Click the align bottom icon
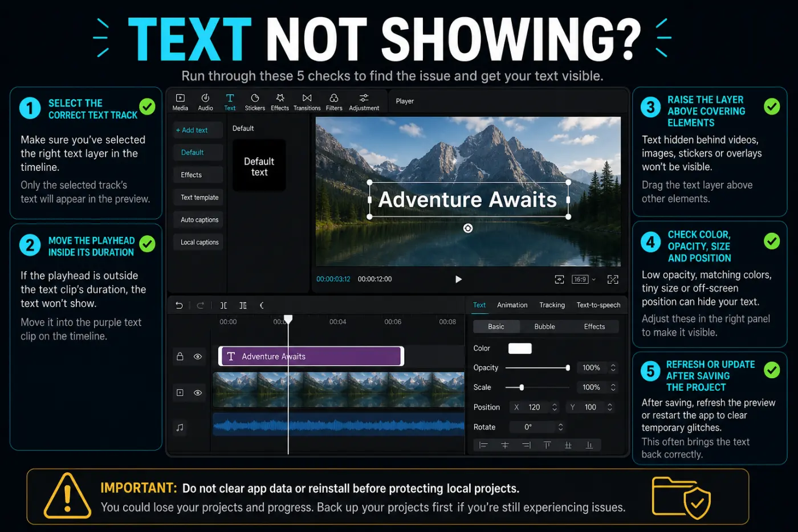 click(x=589, y=445)
